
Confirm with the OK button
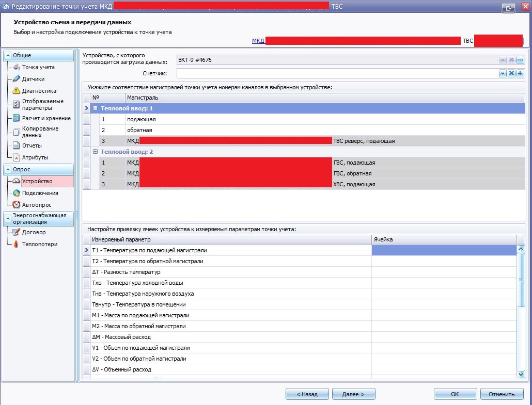tap(455, 394)
